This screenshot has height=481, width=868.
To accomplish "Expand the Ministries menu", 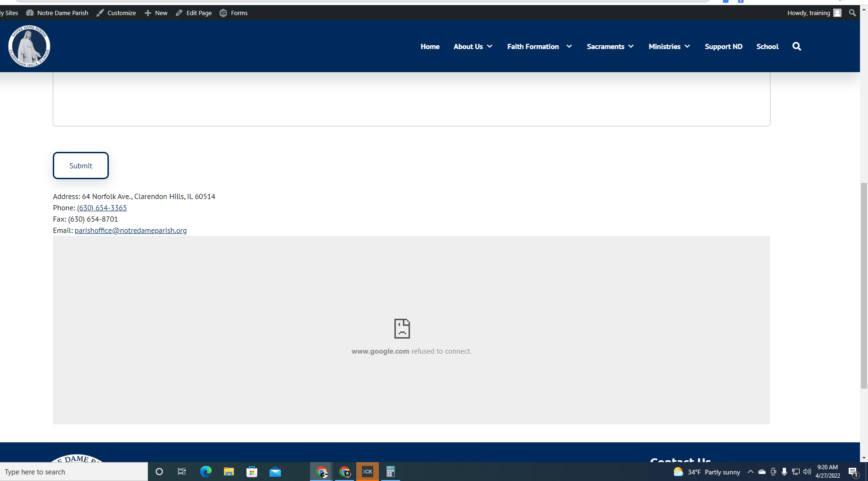I will point(669,46).
